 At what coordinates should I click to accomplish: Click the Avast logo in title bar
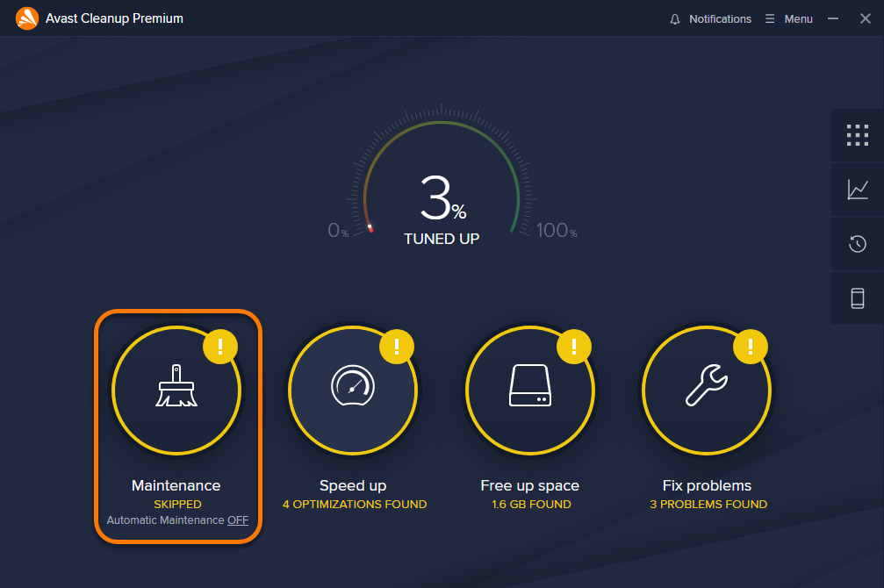click(27, 18)
